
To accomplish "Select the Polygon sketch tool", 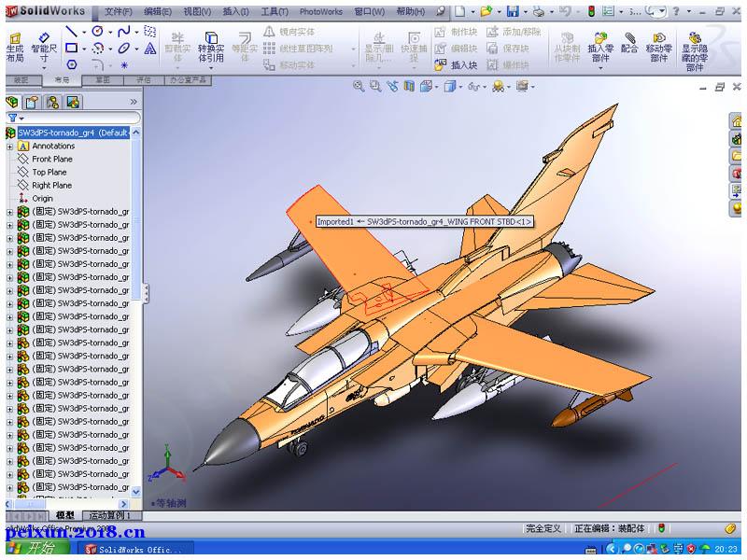I will pyautogui.click(x=72, y=63).
